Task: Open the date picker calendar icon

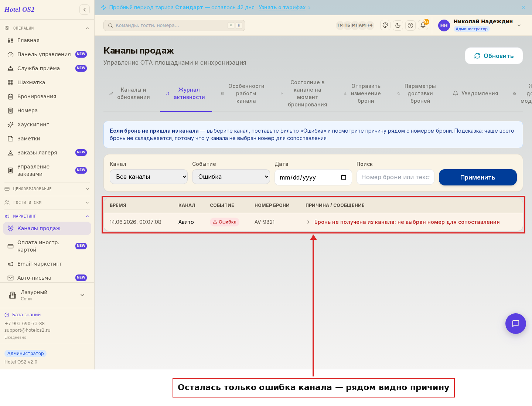Action: pos(344,177)
